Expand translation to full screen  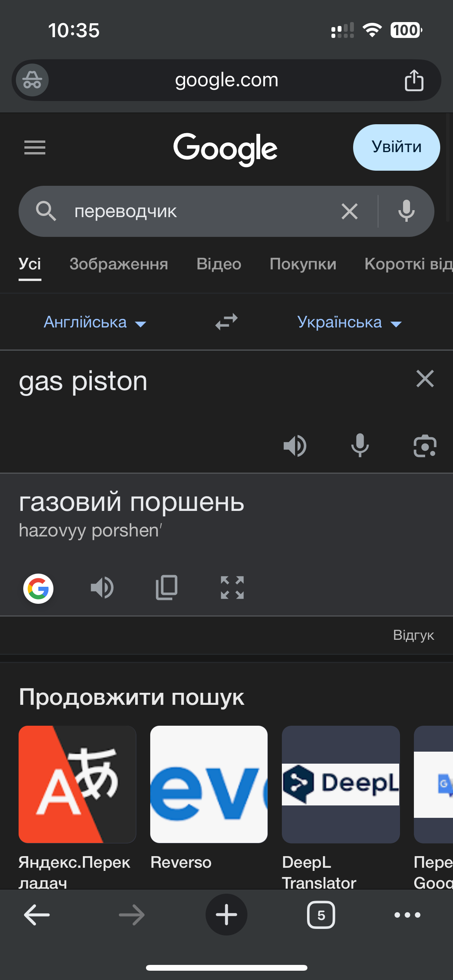coord(232,588)
